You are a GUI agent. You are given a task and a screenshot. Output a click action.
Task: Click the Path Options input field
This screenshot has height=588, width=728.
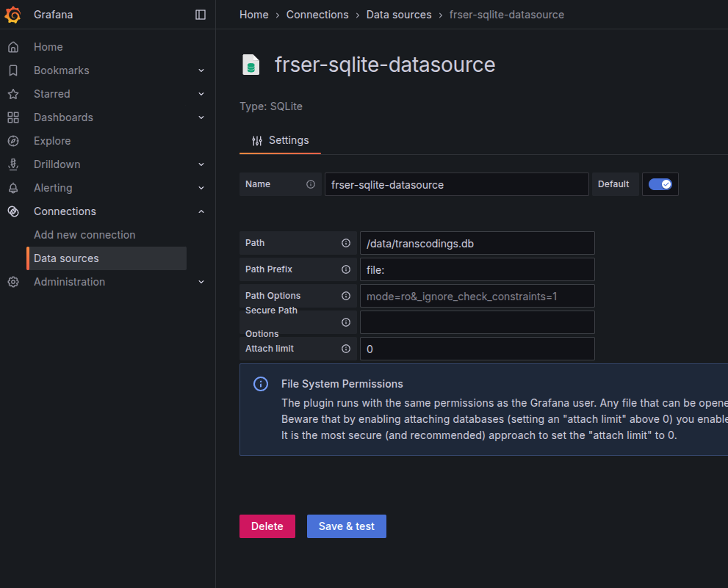pos(477,296)
